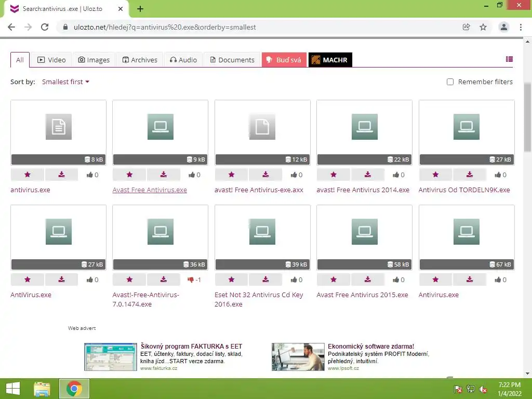
Task: Reload the current page
Action: coord(45,27)
